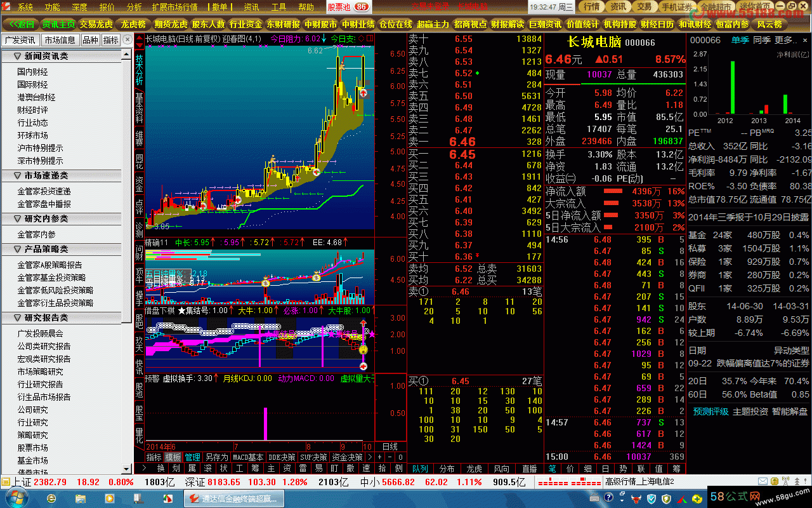Viewport: 812px width, 508px height.
Task: Open 交易龙虎 in the toolbar
Action: click(96, 24)
